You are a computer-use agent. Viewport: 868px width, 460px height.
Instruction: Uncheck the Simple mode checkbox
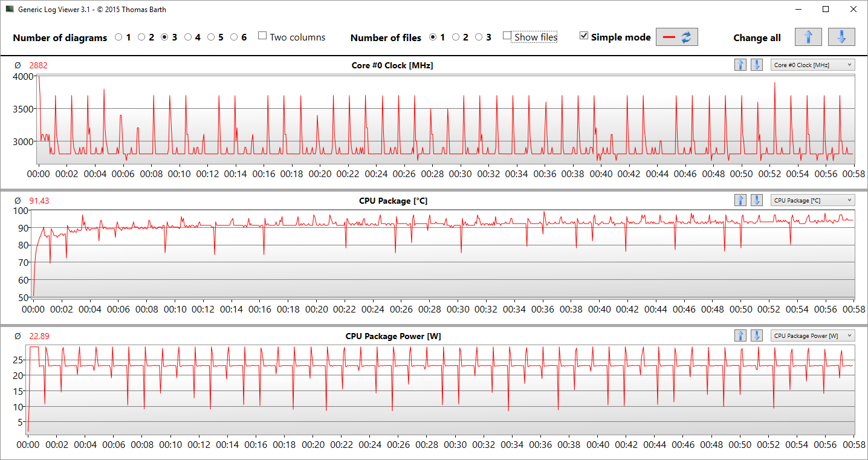(583, 36)
